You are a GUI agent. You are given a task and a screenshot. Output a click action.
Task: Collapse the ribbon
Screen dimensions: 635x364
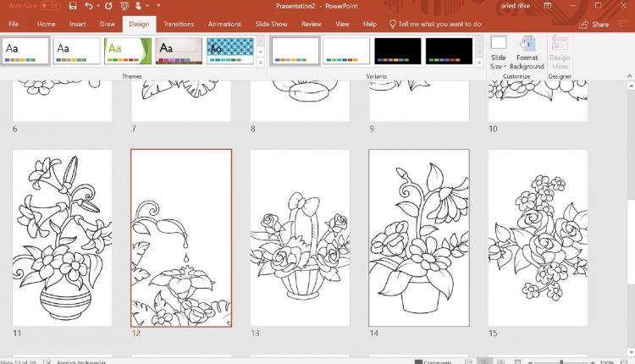(627, 76)
